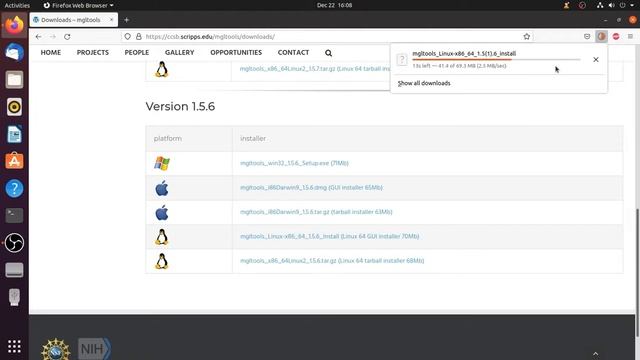Open Firefox from the Ubuntu dock
The image size is (640, 360).
[14, 24]
